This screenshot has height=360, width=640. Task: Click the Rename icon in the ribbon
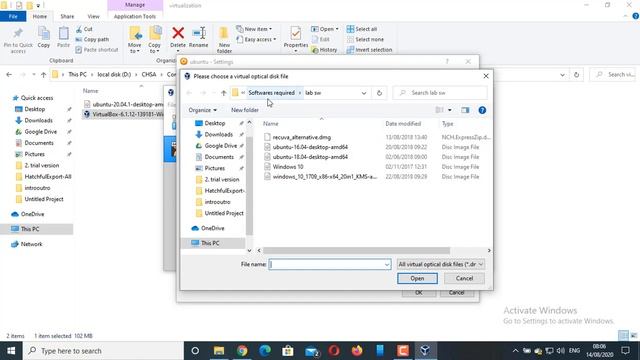coord(199,38)
